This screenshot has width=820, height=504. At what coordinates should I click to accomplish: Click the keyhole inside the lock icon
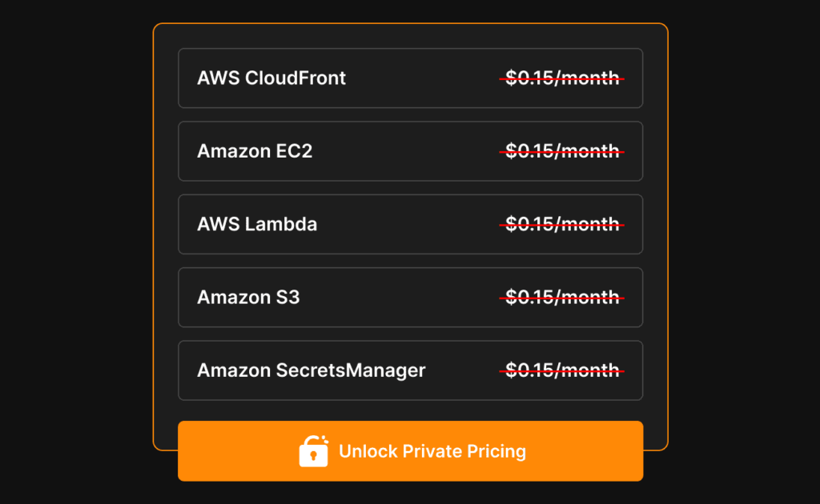coord(314,456)
